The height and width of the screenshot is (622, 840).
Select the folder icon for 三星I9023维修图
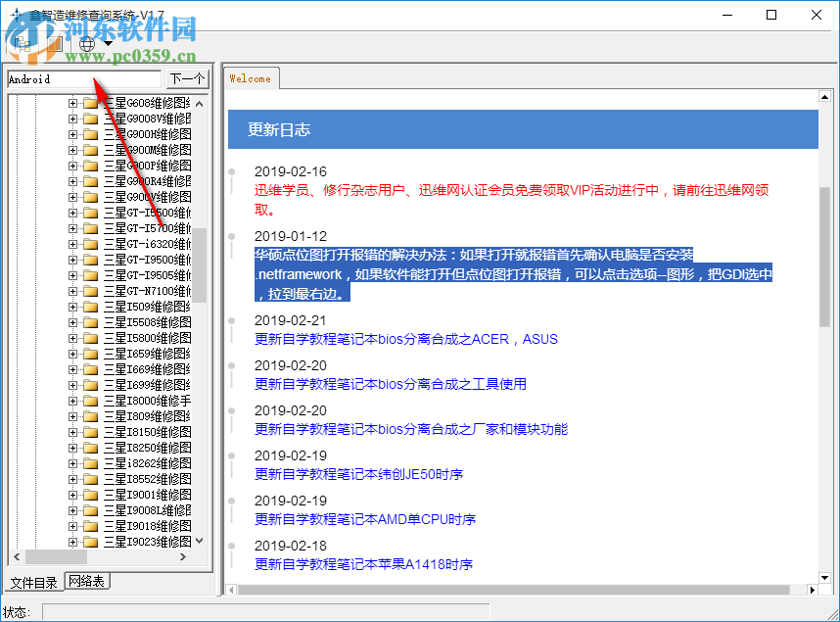coord(89,541)
